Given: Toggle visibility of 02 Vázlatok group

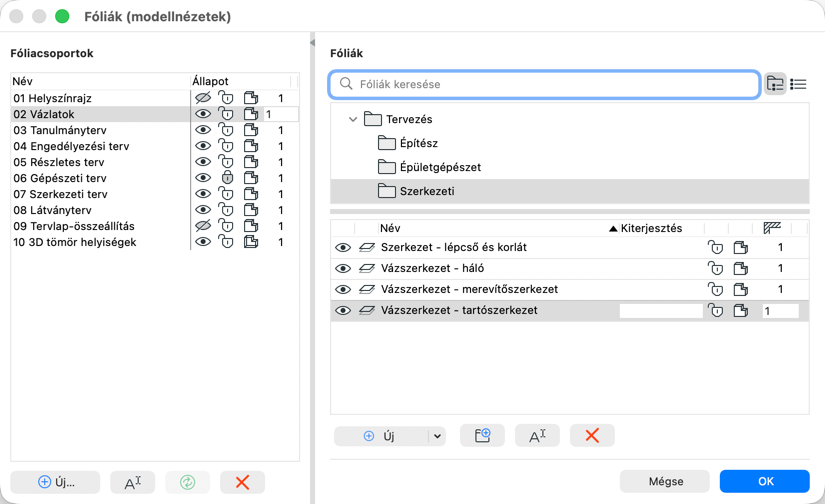Looking at the screenshot, I should point(203,114).
